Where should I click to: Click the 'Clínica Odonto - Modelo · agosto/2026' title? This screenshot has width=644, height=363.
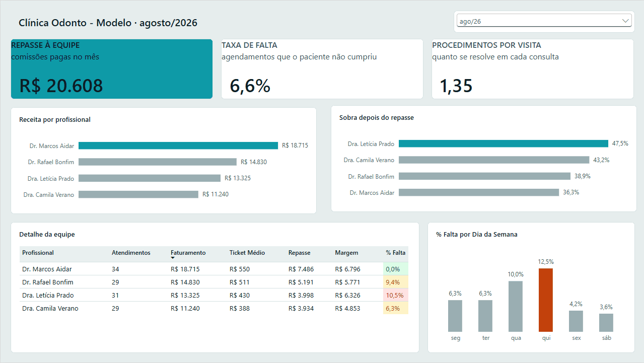point(108,23)
